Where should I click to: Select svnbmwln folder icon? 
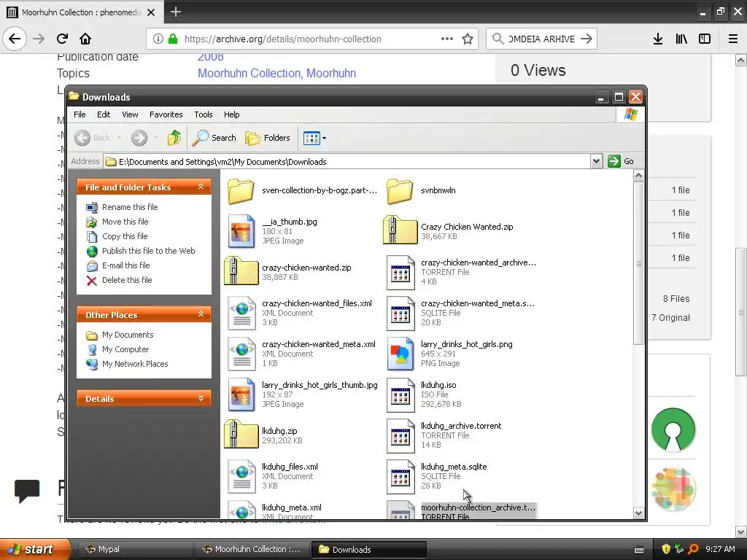coord(400,190)
